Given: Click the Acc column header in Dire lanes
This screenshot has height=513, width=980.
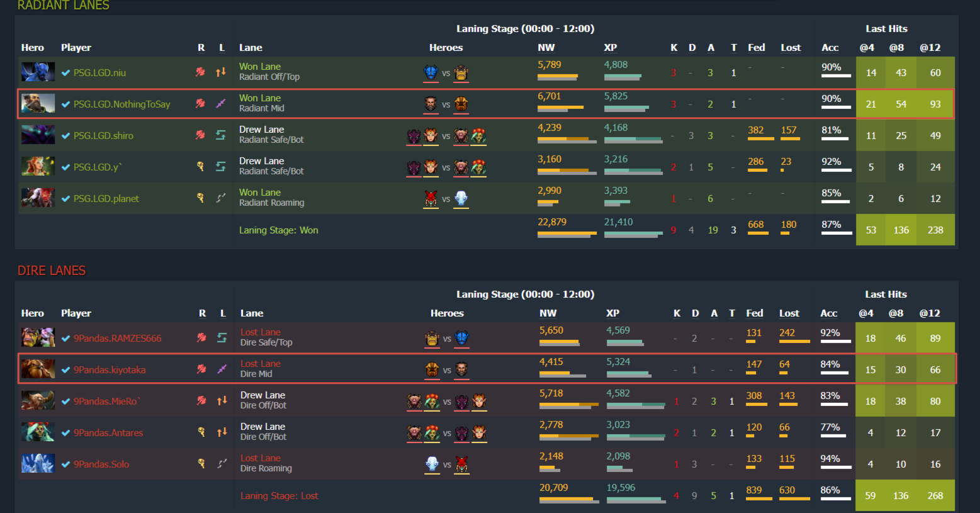Looking at the screenshot, I should 829,313.
